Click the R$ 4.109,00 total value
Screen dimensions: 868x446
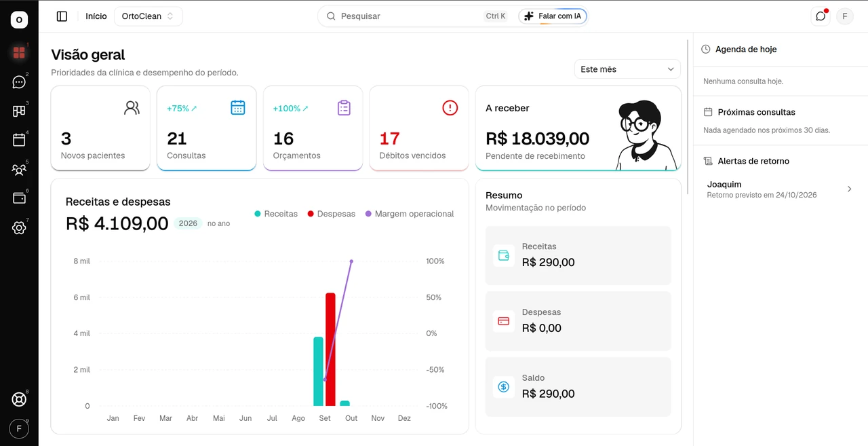point(117,223)
